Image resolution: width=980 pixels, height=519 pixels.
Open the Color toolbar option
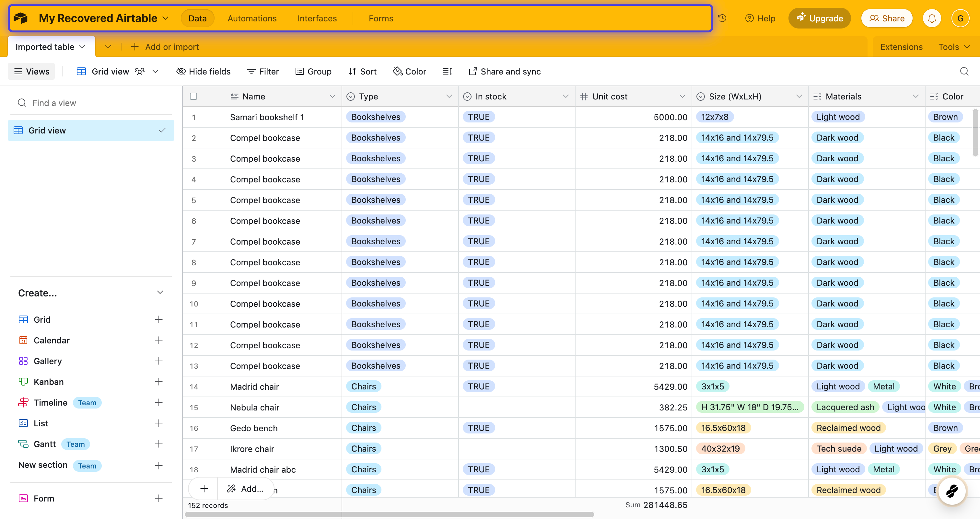click(409, 71)
